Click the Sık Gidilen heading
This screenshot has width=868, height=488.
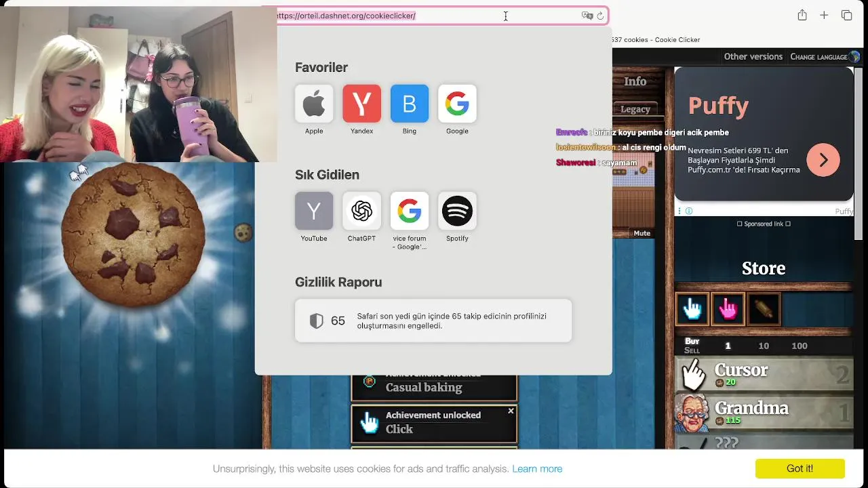tap(327, 175)
